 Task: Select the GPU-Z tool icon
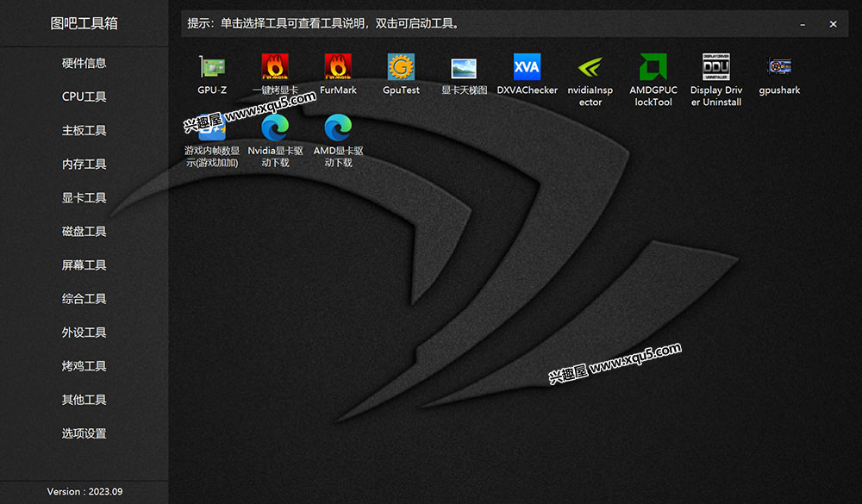coord(212,67)
